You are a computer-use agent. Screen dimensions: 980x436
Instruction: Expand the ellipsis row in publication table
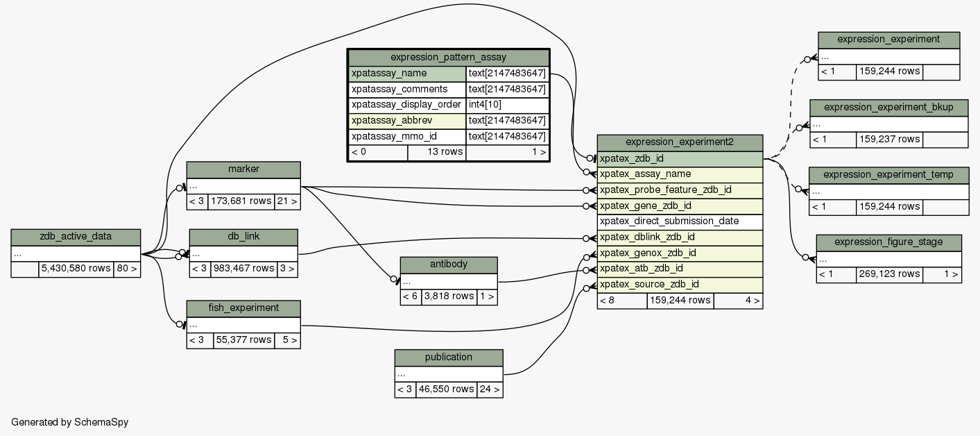pos(449,374)
